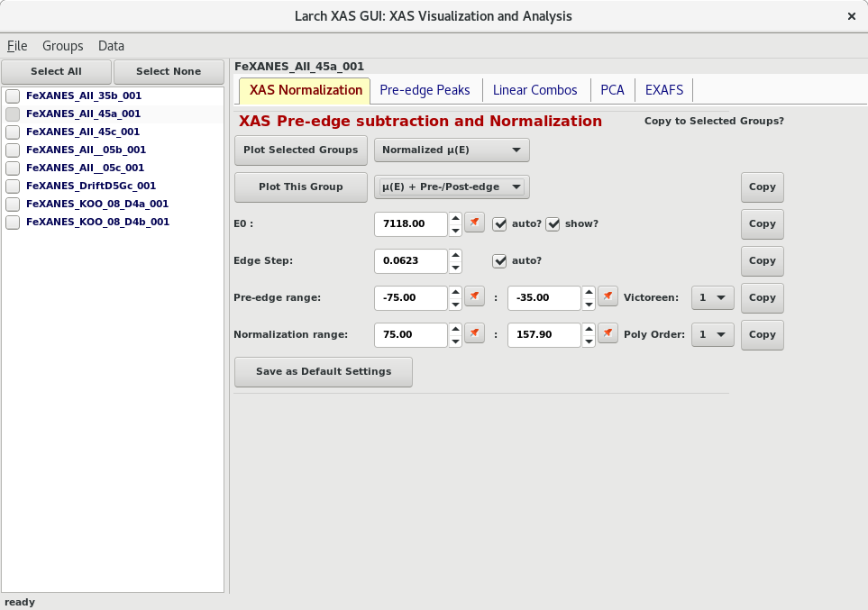Click pin icon for Pre-edge range end
868x610 pixels.
coord(608,296)
